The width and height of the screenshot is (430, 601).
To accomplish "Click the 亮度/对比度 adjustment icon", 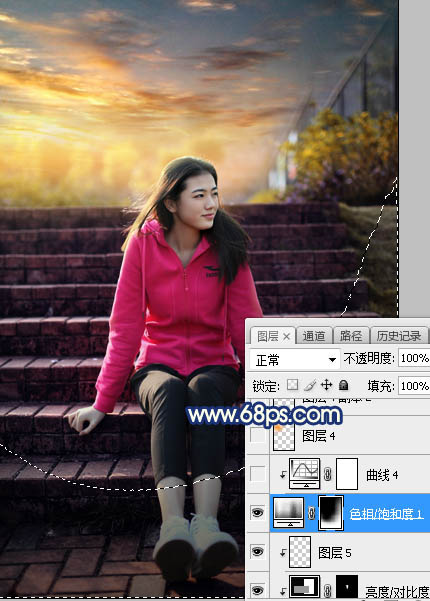I will click(x=305, y=587).
